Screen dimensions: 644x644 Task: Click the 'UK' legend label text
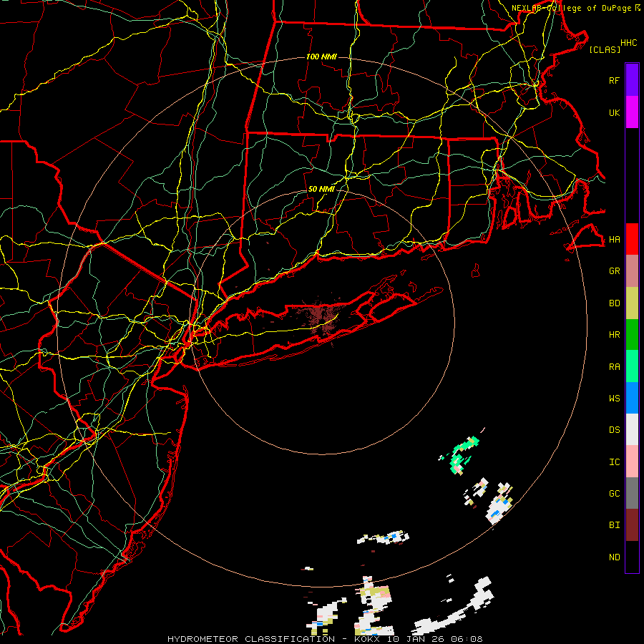coord(614,112)
